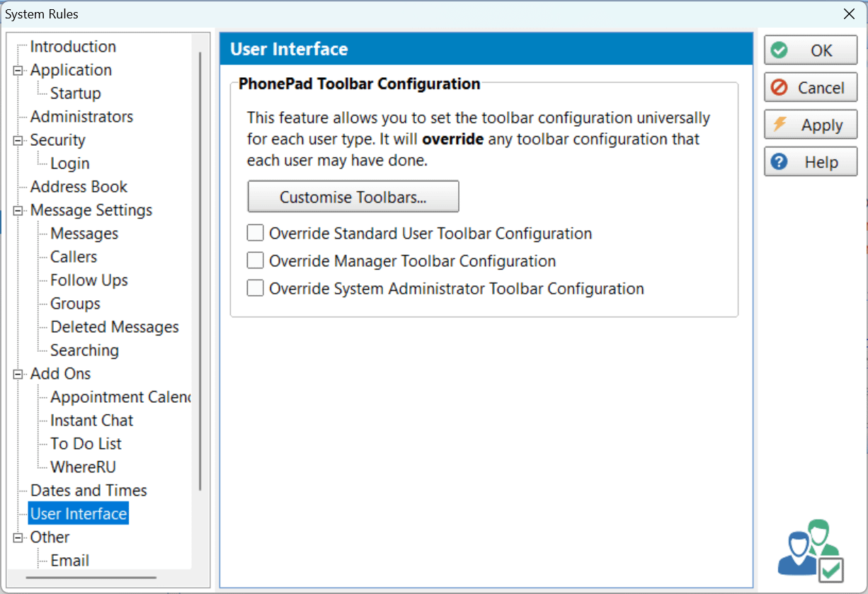Select Introduction in the tree

73,47
